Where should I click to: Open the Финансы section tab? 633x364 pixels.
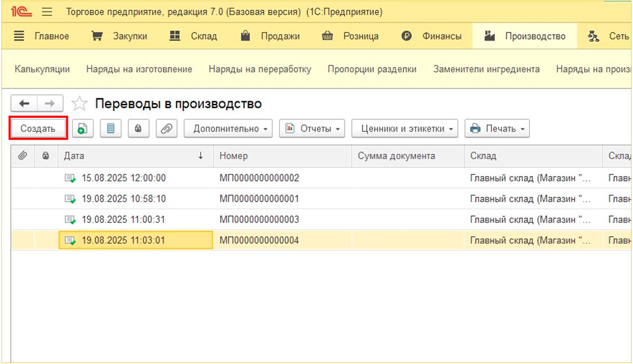coord(432,36)
